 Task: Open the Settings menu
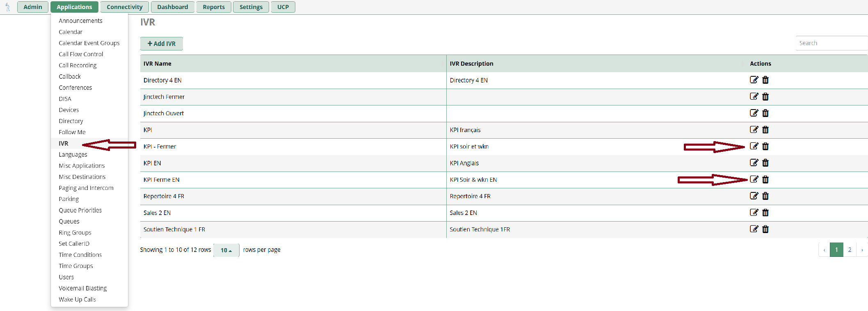pyautogui.click(x=251, y=7)
